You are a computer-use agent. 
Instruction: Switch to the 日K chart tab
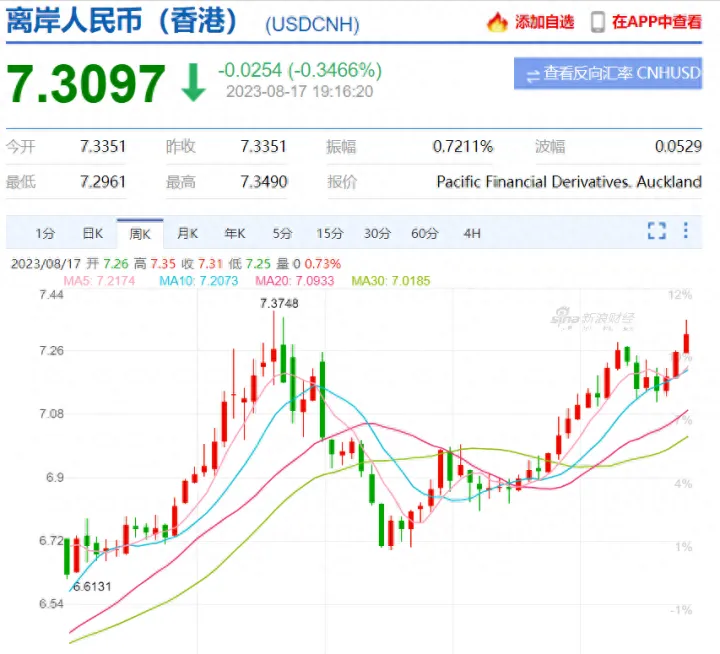[x=93, y=234]
